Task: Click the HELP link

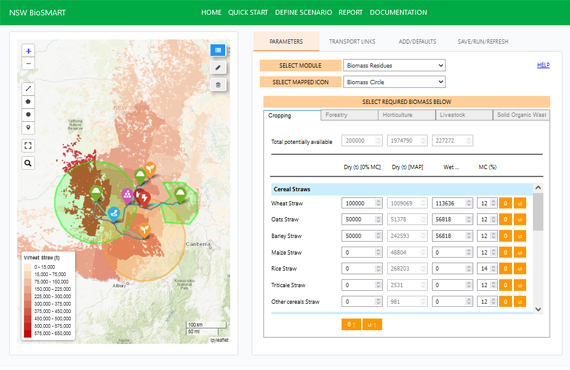Action: coord(543,65)
